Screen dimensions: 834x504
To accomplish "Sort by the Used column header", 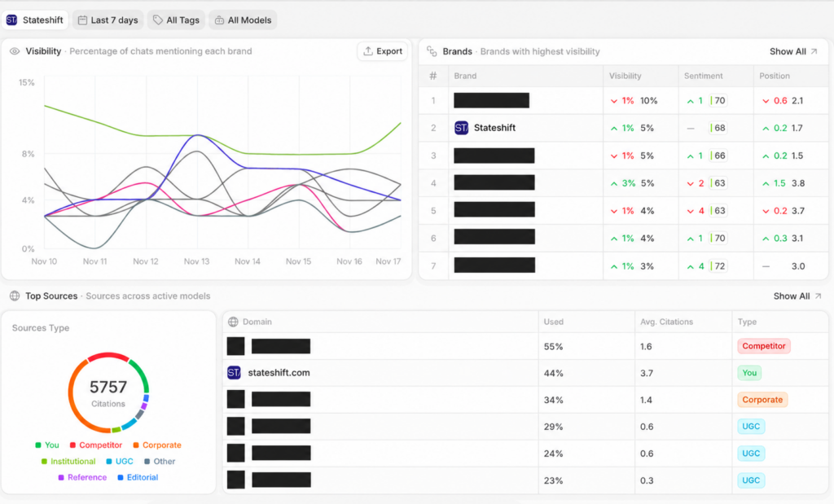I will click(x=553, y=322).
